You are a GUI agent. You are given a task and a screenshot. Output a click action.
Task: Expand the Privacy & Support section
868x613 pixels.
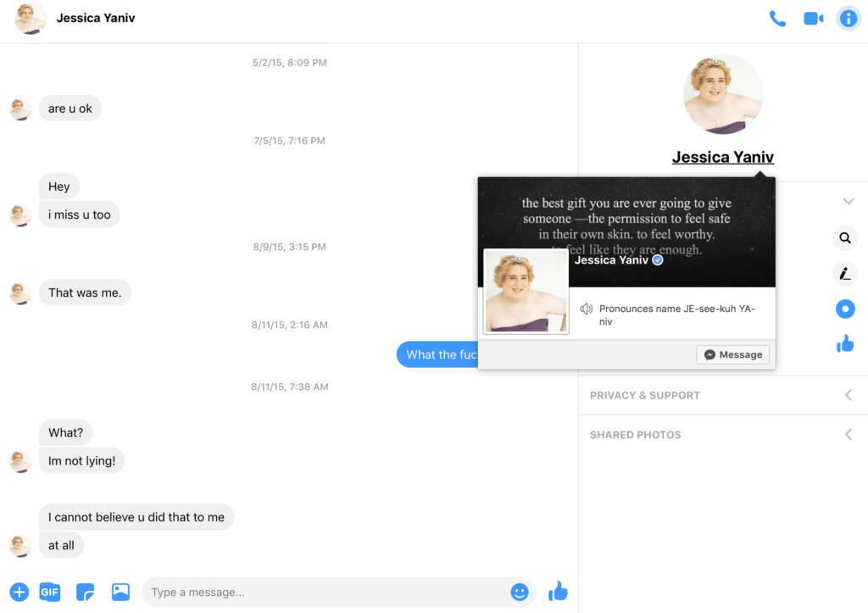coord(723,395)
